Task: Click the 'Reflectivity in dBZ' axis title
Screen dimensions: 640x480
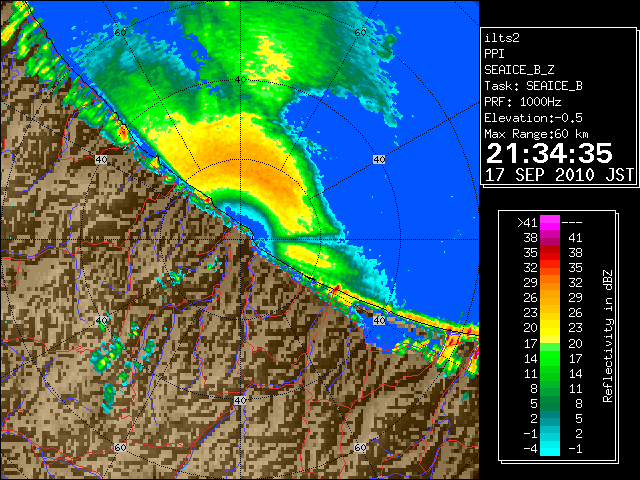Action: pyautogui.click(x=608, y=336)
